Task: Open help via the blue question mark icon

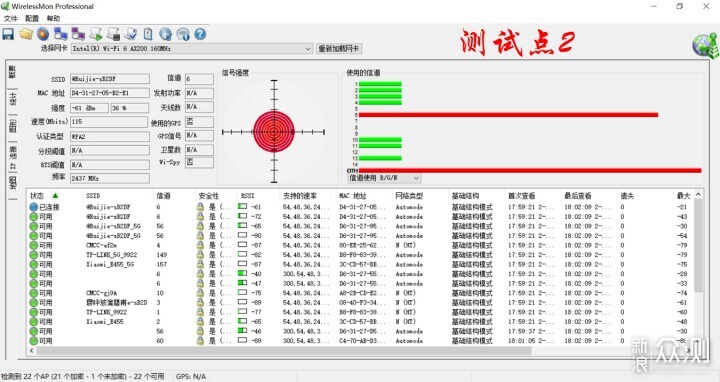Action: (x=200, y=34)
